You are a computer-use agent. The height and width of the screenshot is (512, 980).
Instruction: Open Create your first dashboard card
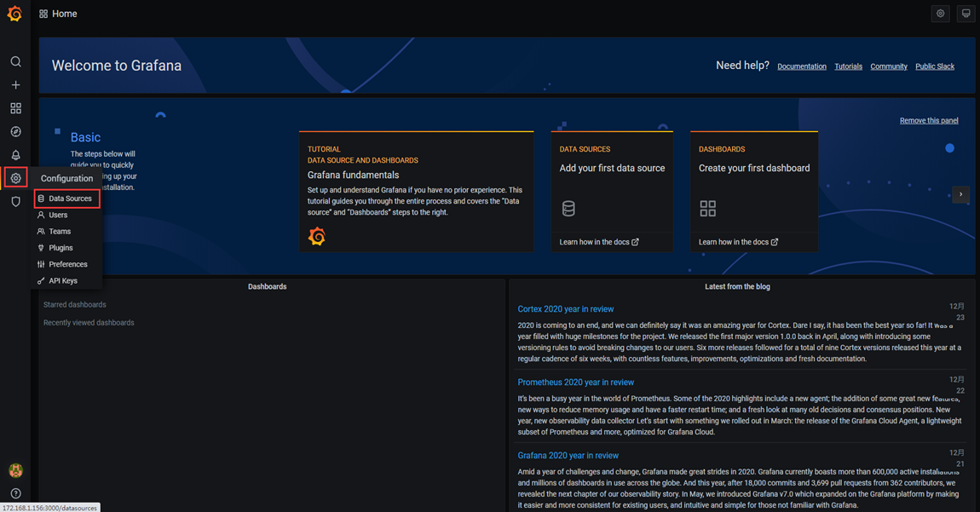[754, 192]
